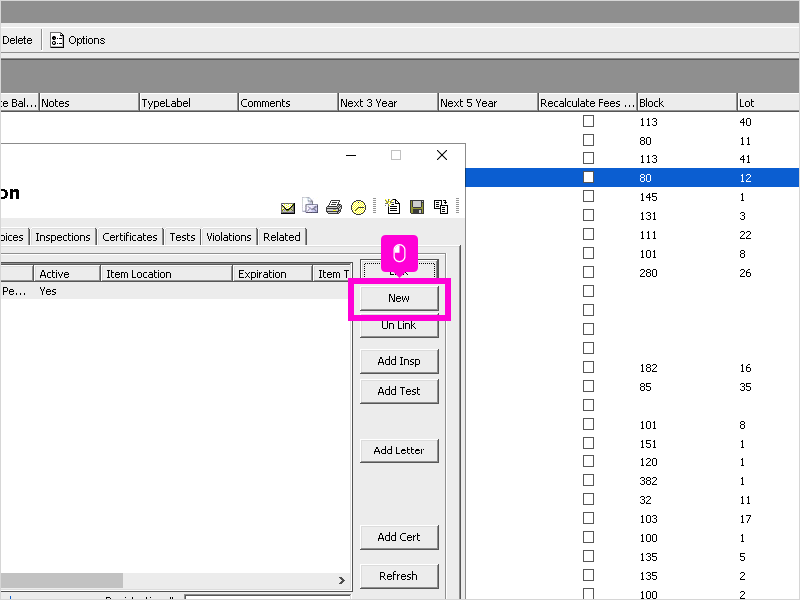This screenshot has height=600, width=800.
Task: Click the Un Link button
Action: 399,326
